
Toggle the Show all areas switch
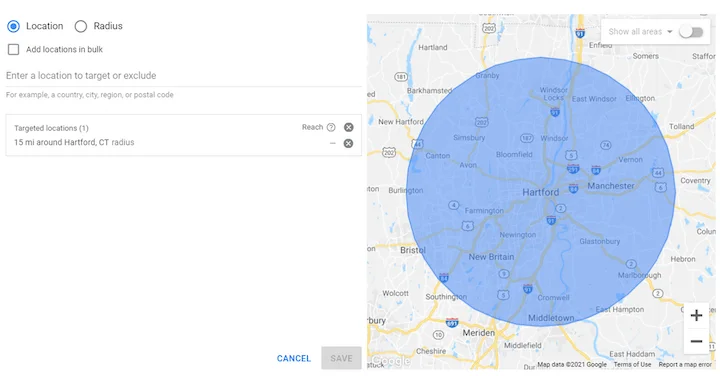691,32
